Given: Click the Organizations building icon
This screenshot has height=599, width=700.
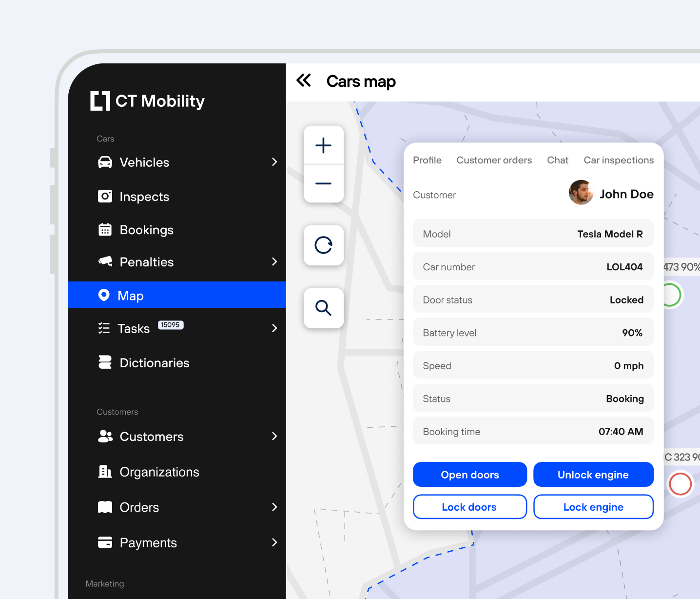Looking at the screenshot, I should coord(105,472).
